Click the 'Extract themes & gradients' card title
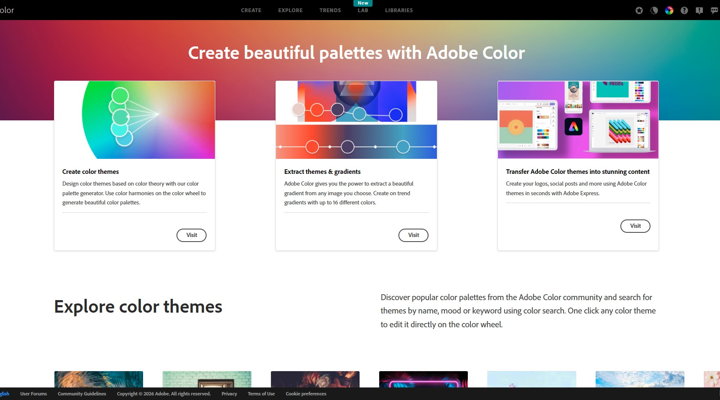 pos(322,171)
